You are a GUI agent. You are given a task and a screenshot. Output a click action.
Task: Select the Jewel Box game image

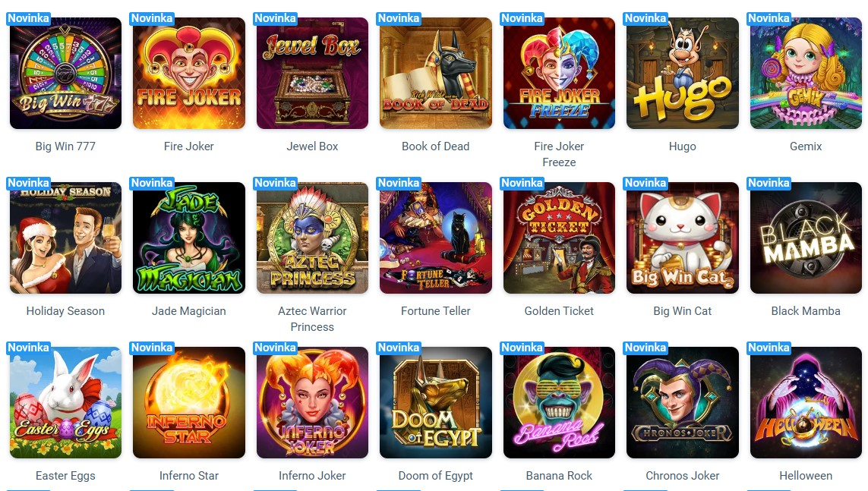coord(312,73)
